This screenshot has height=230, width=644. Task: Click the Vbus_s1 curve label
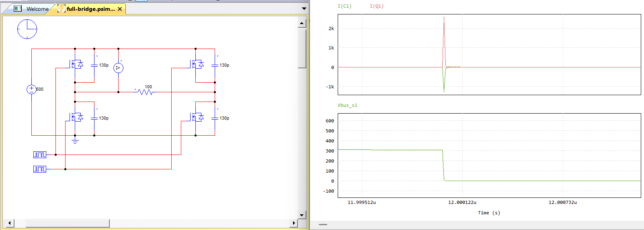[x=347, y=105]
